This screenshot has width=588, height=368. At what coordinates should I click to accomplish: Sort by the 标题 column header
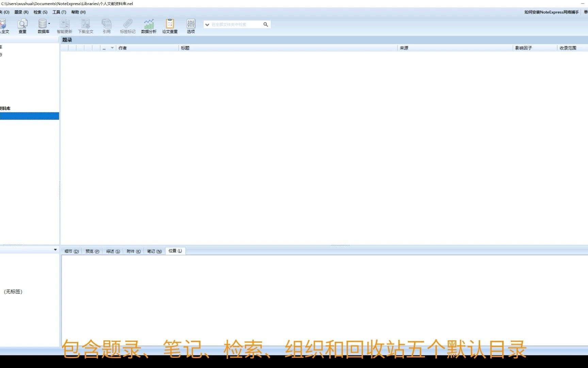tap(288, 48)
